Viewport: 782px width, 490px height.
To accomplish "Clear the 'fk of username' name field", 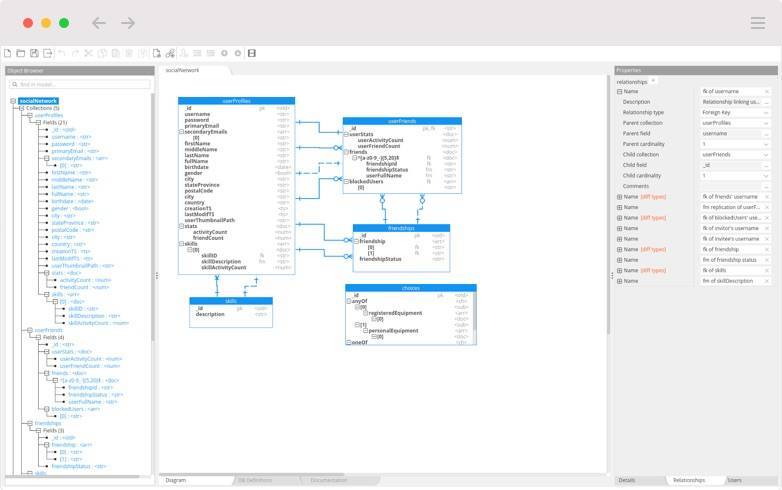I will [x=767, y=91].
